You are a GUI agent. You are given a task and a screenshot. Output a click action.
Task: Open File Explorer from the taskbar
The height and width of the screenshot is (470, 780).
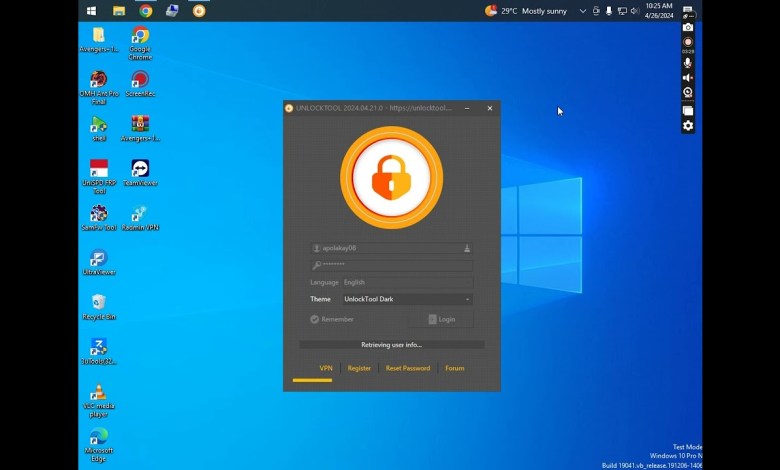pos(119,11)
